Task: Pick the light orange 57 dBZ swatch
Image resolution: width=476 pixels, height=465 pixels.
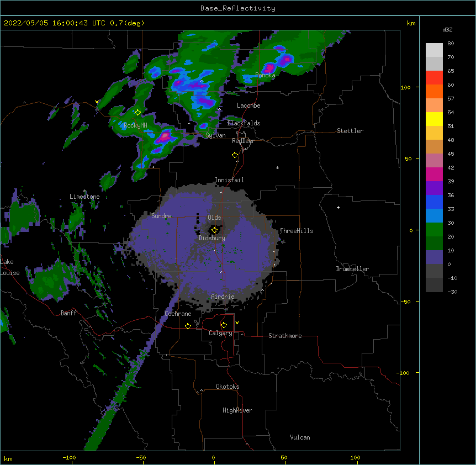Action: click(x=434, y=105)
